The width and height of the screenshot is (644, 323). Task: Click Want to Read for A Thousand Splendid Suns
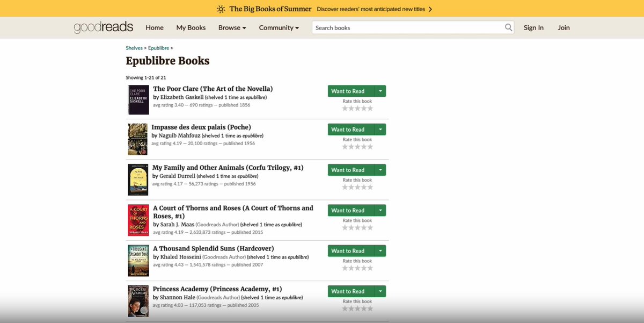point(352,250)
